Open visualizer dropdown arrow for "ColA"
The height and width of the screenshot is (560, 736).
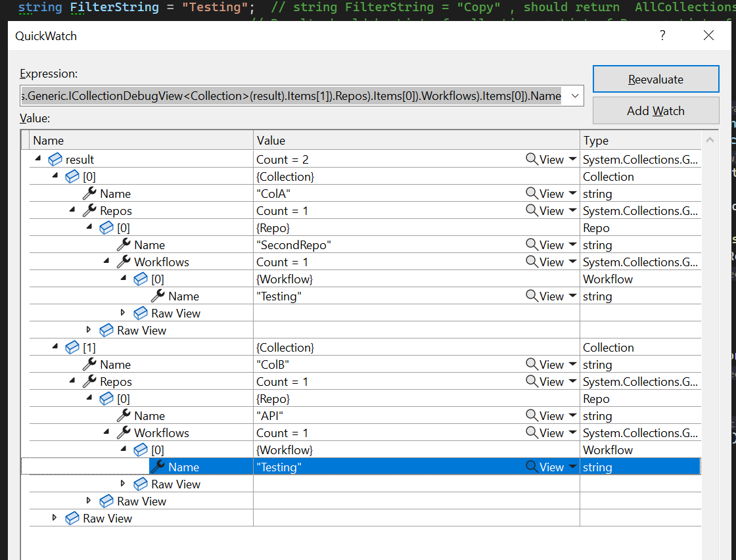point(572,193)
